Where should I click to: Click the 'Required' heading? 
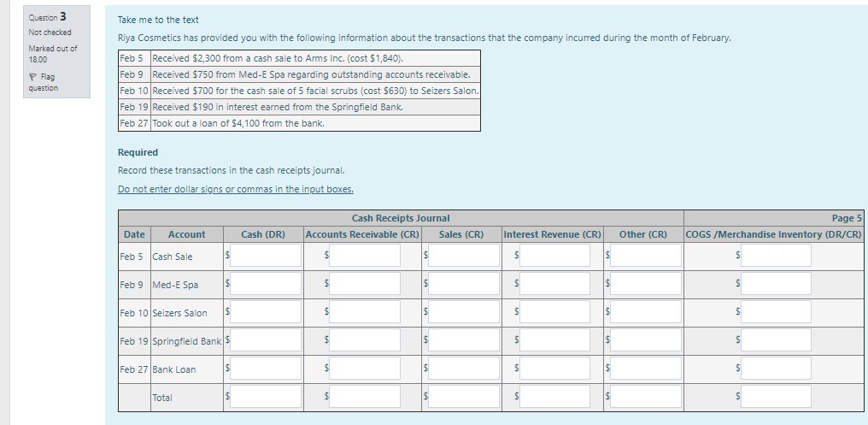(138, 152)
